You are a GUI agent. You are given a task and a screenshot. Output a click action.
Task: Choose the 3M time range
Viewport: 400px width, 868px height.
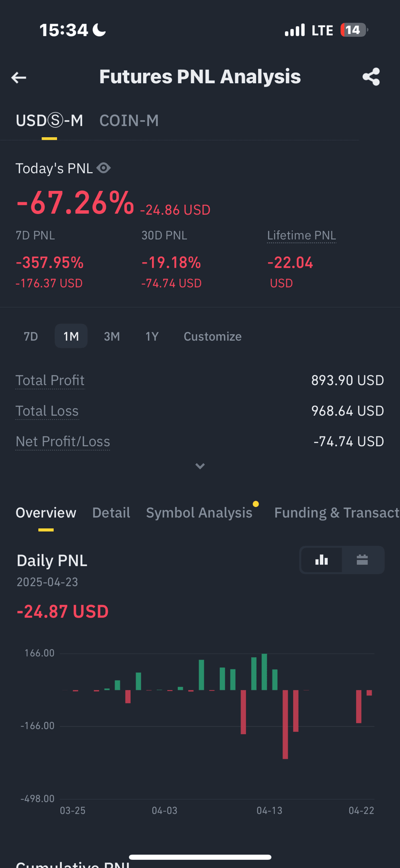pyautogui.click(x=112, y=336)
